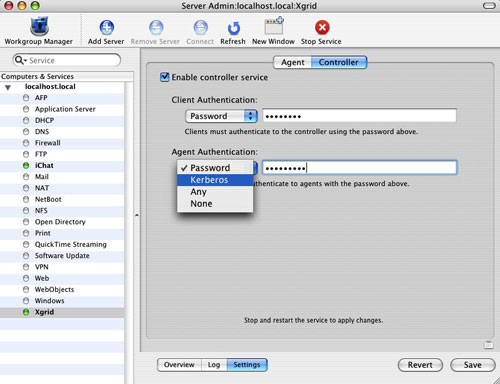Choose Any in Agent Authentication menu
Image resolution: width=500 pixels, height=384 pixels.
tap(215, 192)
